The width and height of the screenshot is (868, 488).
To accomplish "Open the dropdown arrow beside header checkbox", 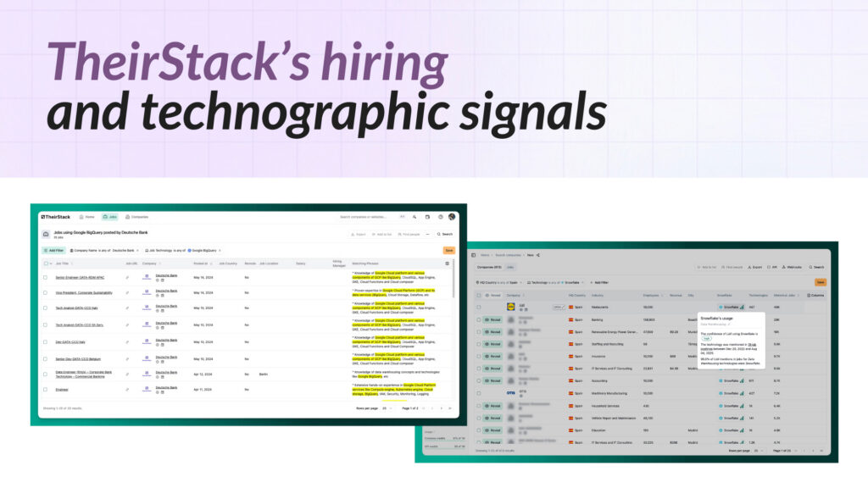I will click(x=51, y=264).
